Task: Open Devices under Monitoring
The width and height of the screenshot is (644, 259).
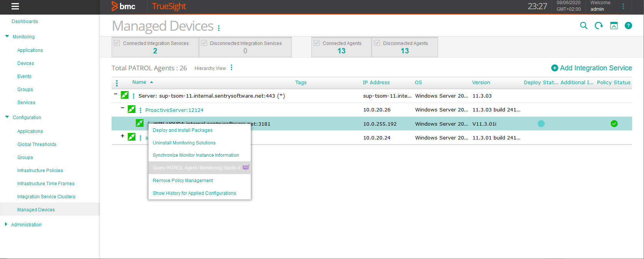Action: point(26,63)
